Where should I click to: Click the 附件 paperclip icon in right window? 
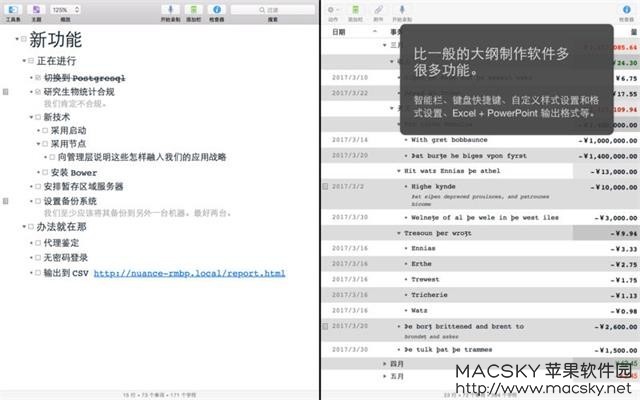coord(379,9)
